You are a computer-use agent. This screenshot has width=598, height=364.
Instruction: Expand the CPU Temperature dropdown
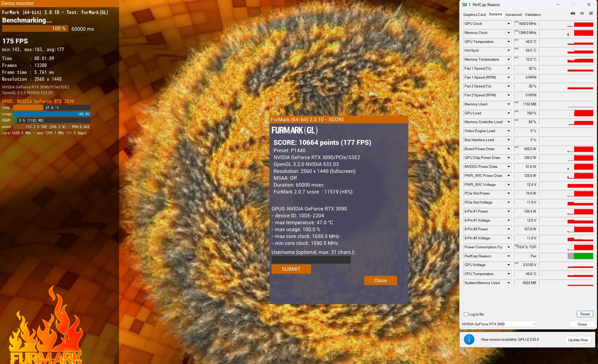click(x=508, y=274)
